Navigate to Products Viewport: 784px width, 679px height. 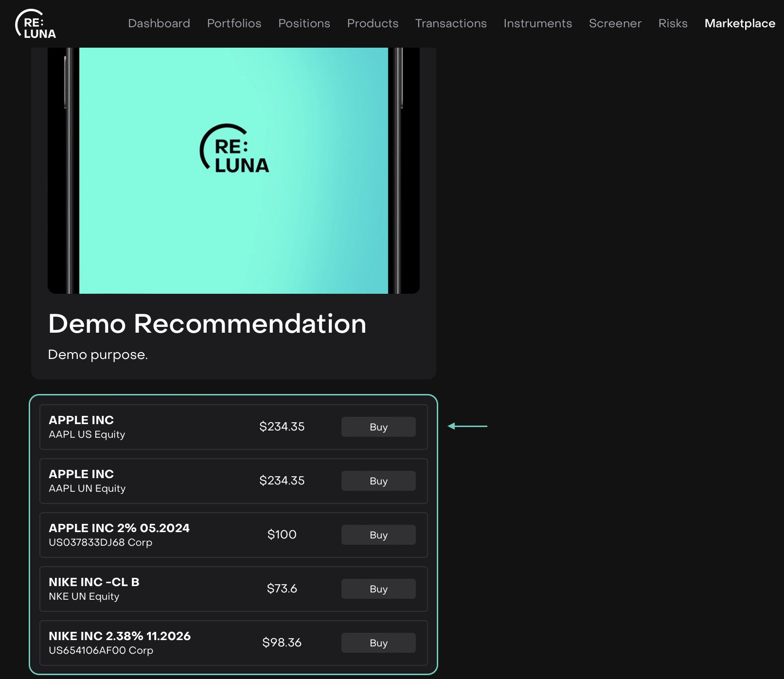pos(373,23)
